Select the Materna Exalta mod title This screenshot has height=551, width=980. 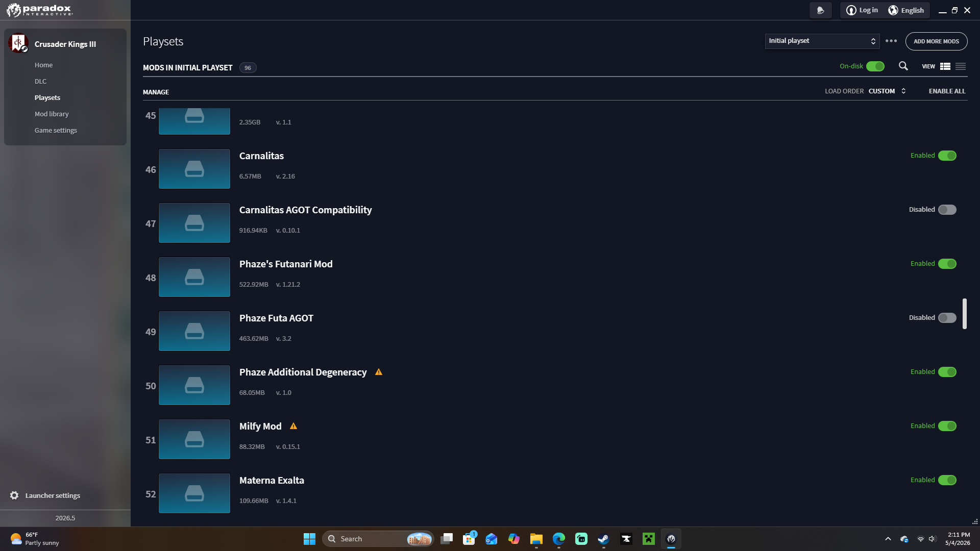click(272, 480)
